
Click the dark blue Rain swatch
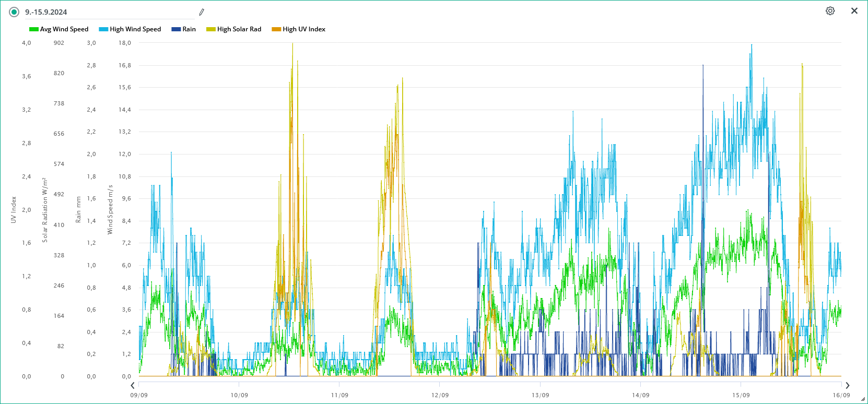[x=176, y=29]
